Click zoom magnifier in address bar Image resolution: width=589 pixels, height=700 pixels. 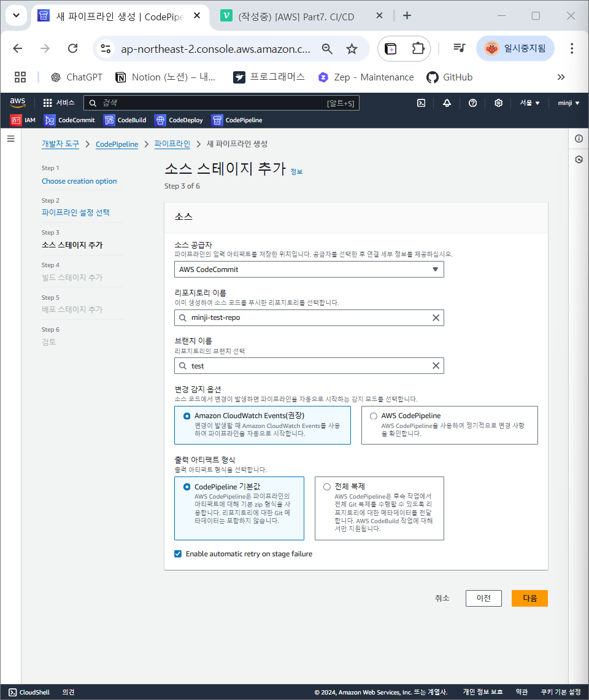[327, 49]
